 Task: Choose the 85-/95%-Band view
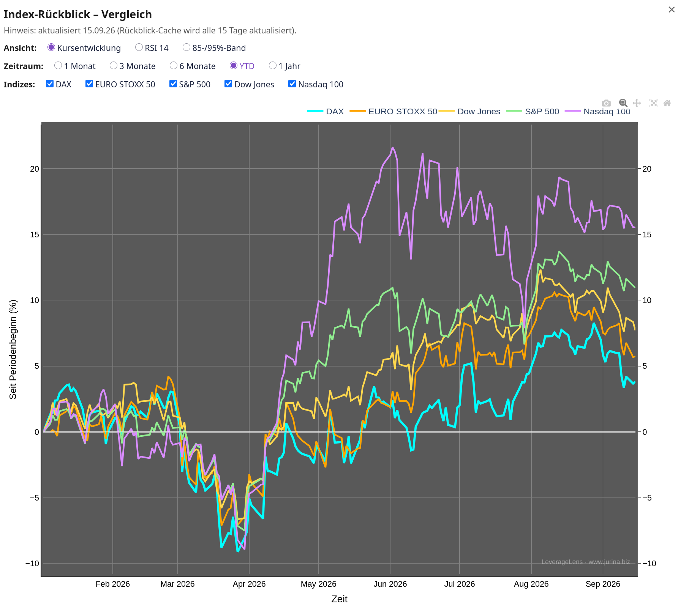tap(186, 47)
